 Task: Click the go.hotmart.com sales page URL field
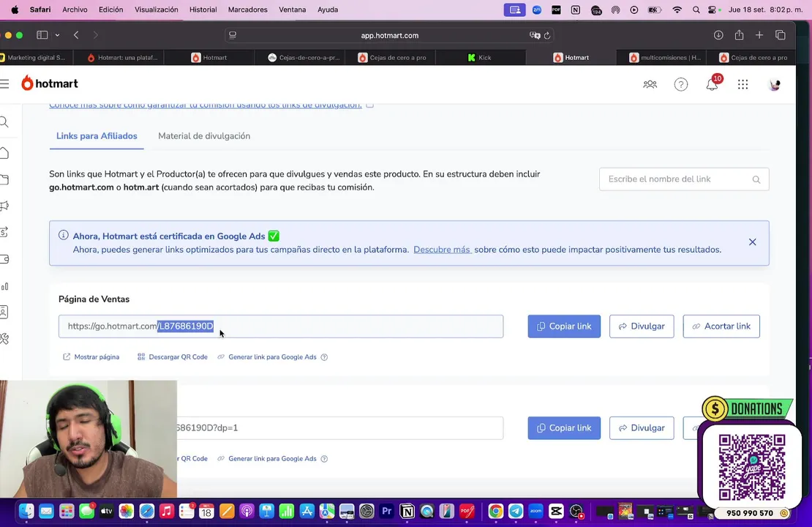(x=281, y=326)
